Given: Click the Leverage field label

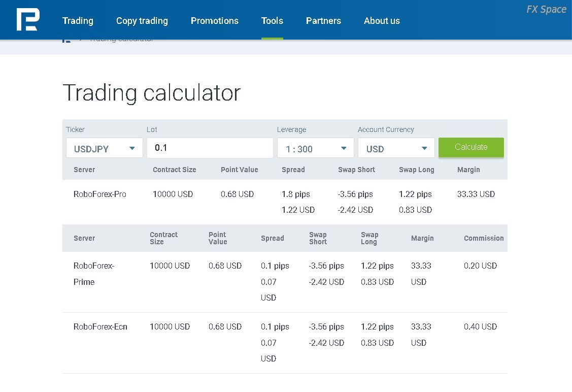Looking at the screenshot, I should (x=291, y=129).
